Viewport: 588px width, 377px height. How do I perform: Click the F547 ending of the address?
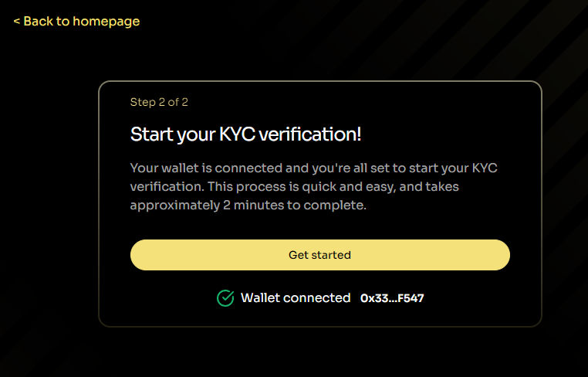(x=410, y=298)
